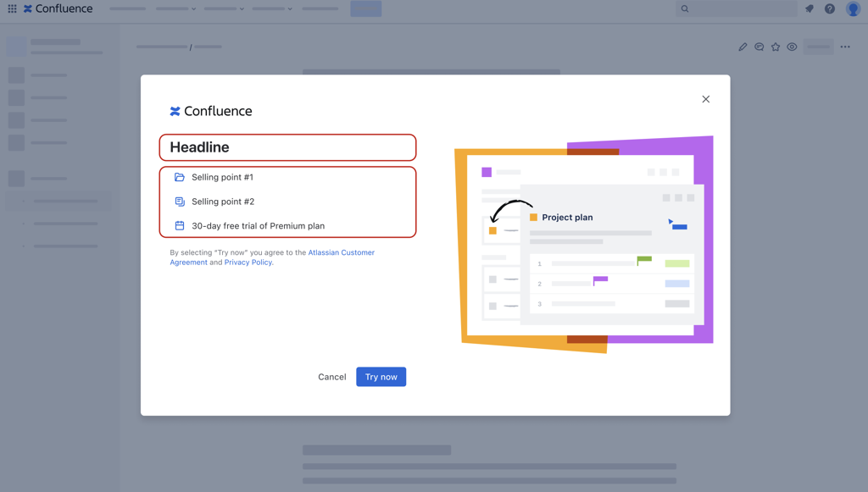Select the edit pencil icon
Screen dimensions: 868x492
743,47
